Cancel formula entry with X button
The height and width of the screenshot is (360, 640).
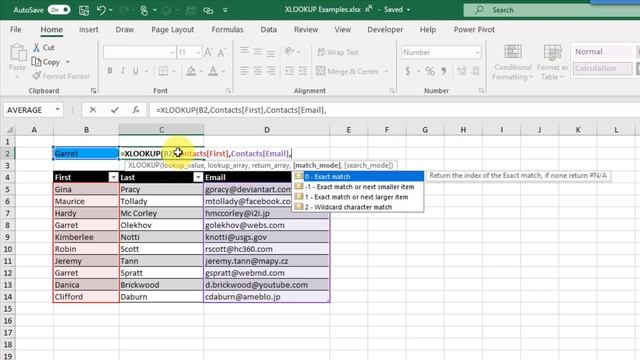(x=93, y=110)
